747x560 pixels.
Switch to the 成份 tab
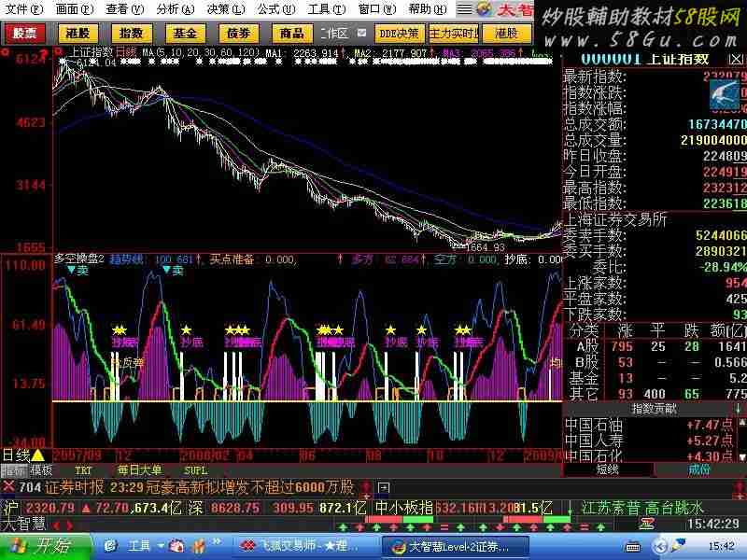pos(698,469)
